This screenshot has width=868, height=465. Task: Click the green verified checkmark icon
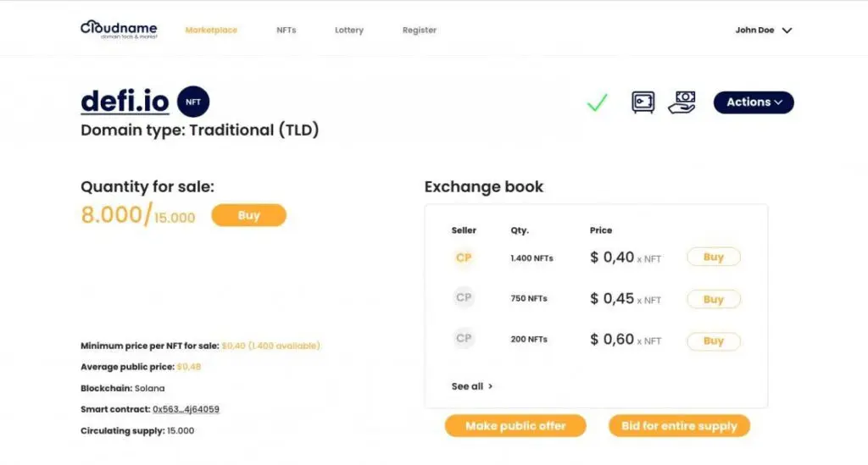tap(598, 103)
